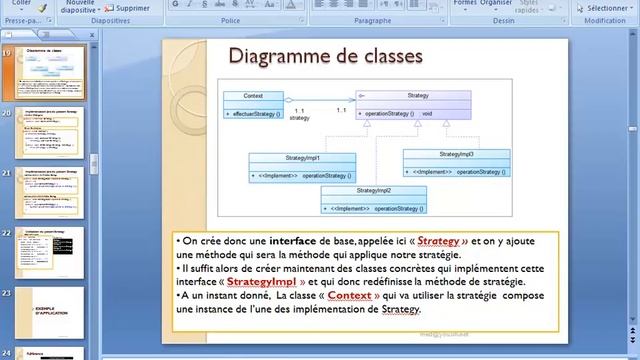The height and width of the screenshot is (360, 640).
Task: Set left-to-right text direction
Action: (384, 4)
